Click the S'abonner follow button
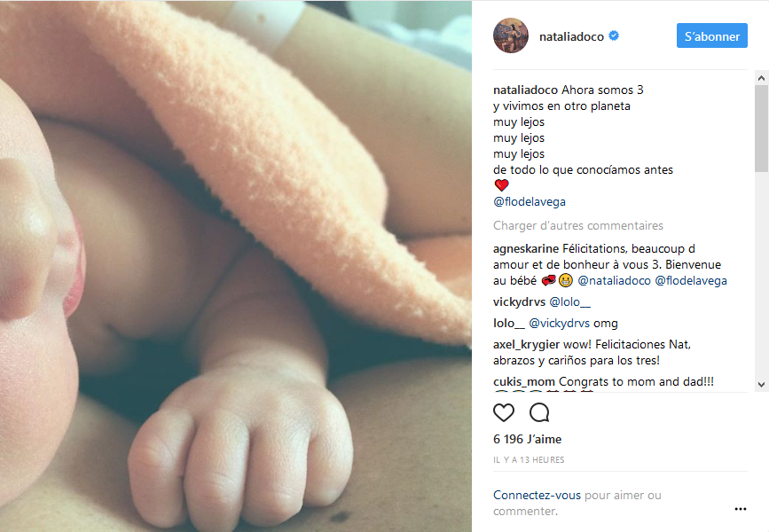Screen dimensions: 769x532 712,35
